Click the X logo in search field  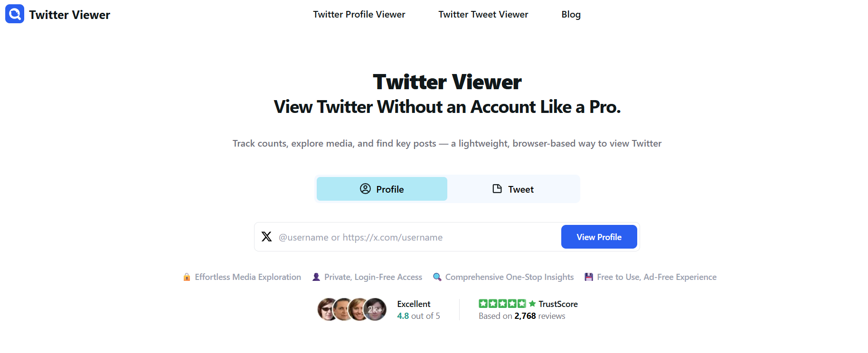click(x=267, y=237)
